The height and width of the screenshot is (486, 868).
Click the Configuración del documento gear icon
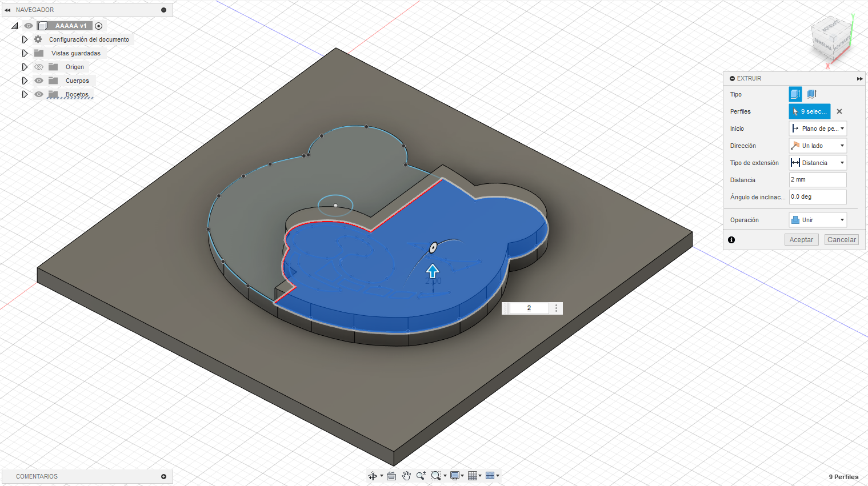38,39
